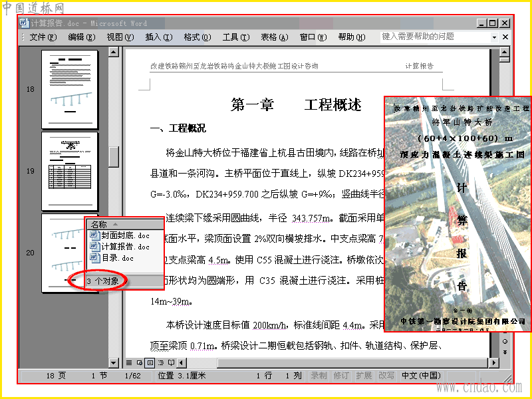Select 封面封底.doc file icon
This screenshot has height=399, width=532.
[x=94, y=235]
